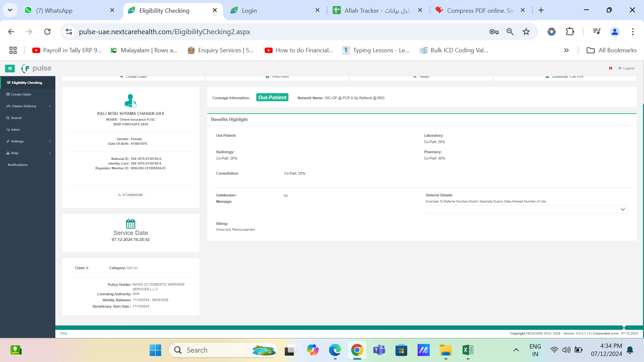The height and width of the screenshot is (362, 644).
Task: Open the Chrome extensions puzzle icon
Action: (570, 32)
